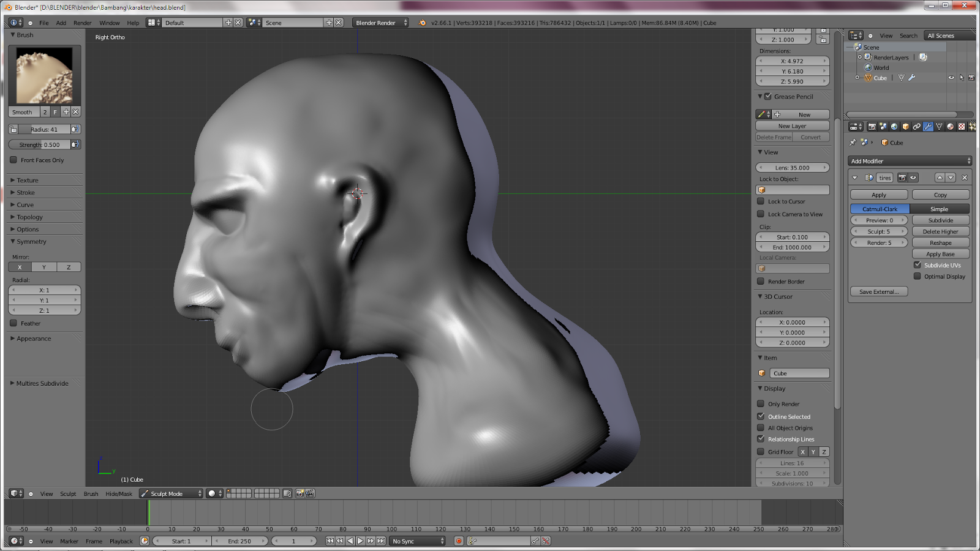Toggle the Grease Pencil checkbox
This screenshot has width=980, height=551.
point(768,97)
